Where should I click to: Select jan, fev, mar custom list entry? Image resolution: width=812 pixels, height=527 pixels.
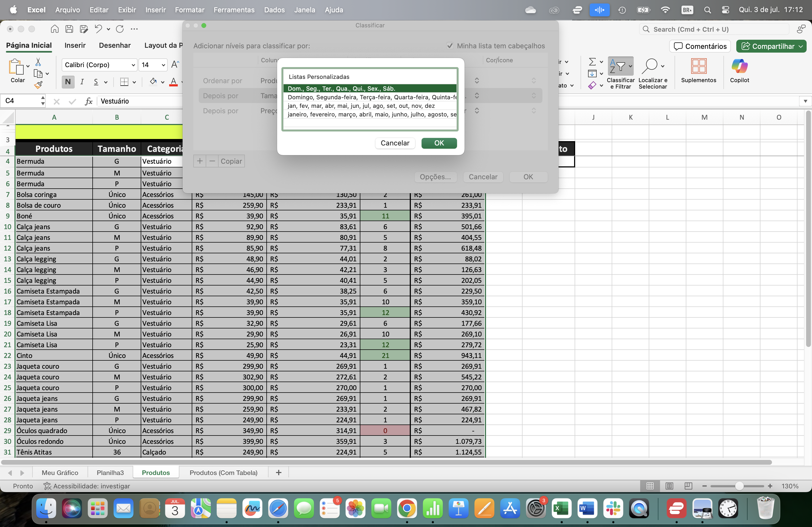tap(370, 106)
